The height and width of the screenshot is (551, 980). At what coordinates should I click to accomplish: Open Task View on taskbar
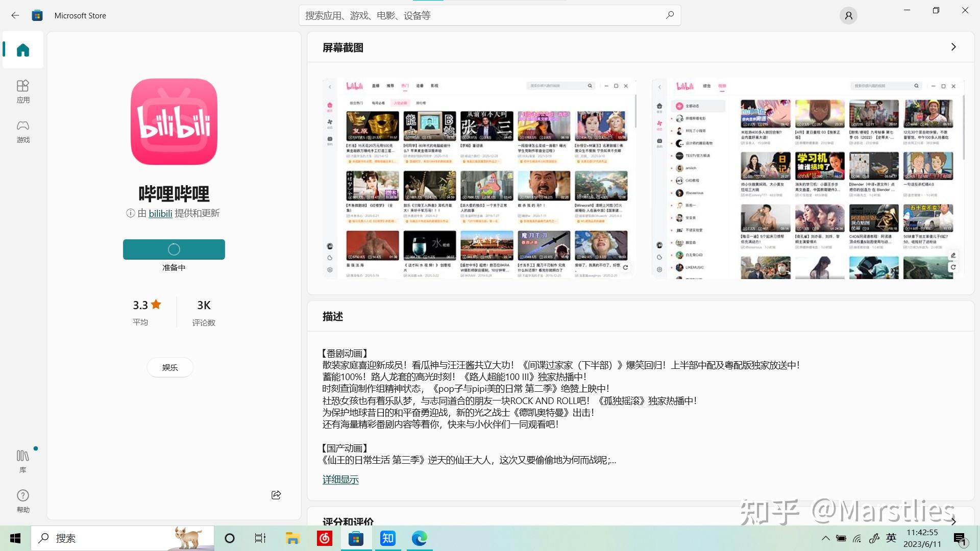pyautogui.click(x=260, y=538)
